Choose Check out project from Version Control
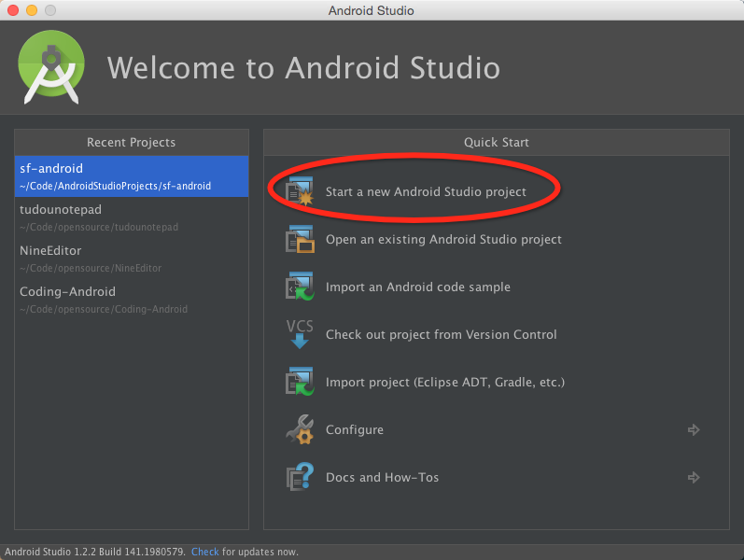This screenshot has height=560, width=744. (442, 334)
